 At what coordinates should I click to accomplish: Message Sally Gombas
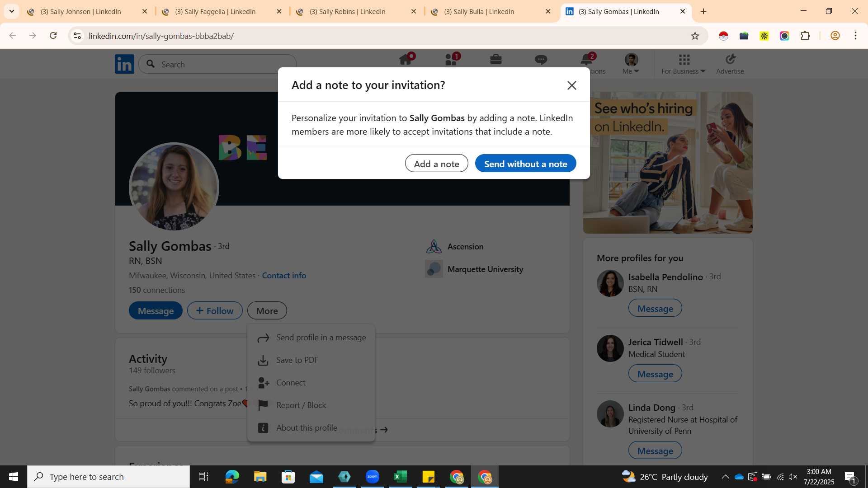[x=156, y=310]
